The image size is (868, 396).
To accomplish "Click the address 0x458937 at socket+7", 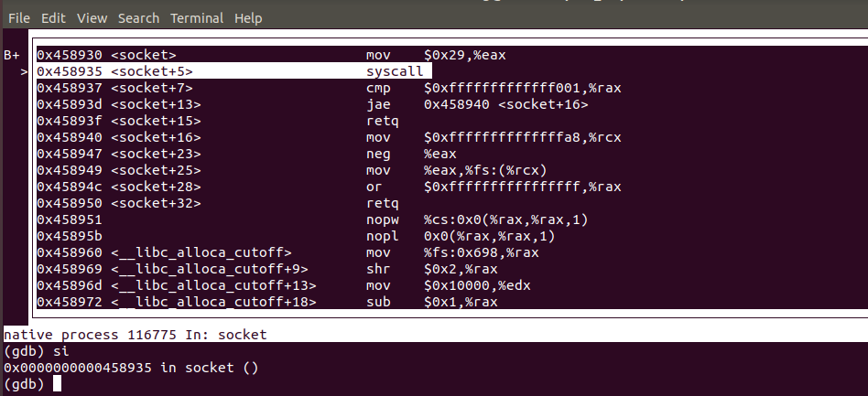I will [70, 88].
